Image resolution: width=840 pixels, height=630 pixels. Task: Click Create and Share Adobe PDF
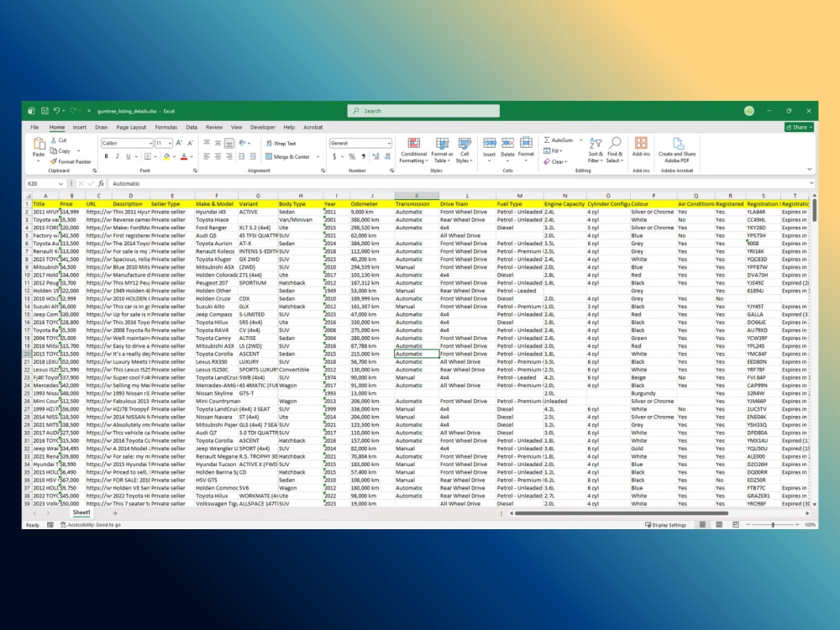tap(677, 150)
